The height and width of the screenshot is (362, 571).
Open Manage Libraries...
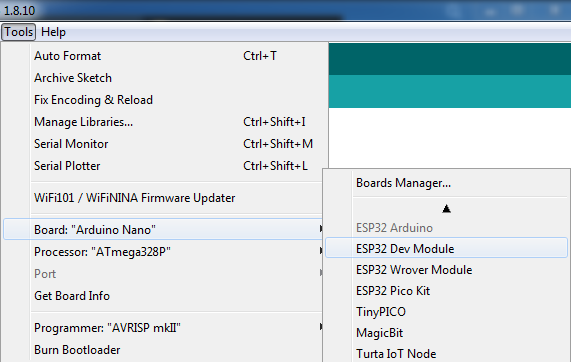coord(163,122)
